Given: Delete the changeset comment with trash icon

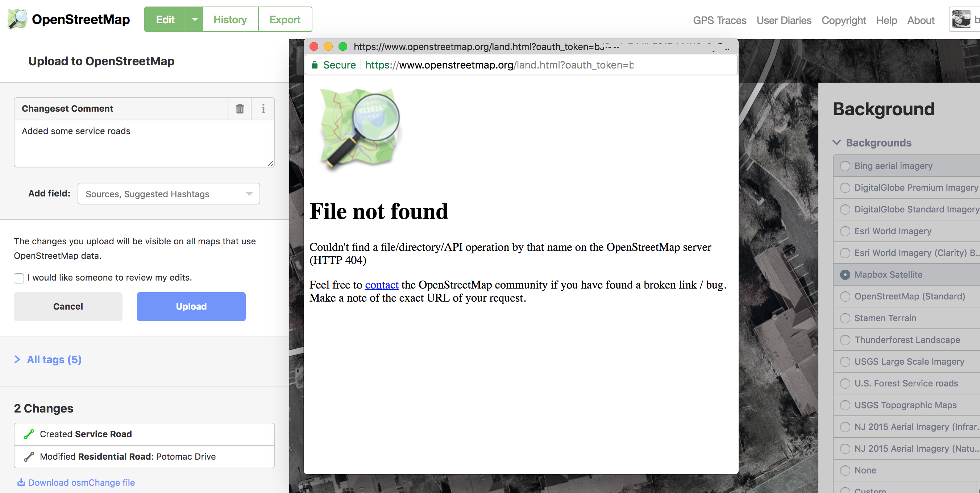Looking at the screenshot, I should (240, 109).
